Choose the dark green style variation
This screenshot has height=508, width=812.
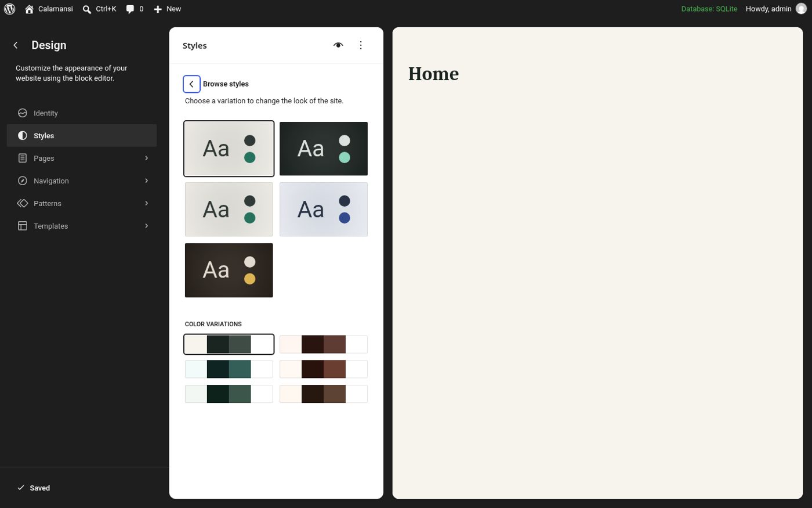click(324, 149)
